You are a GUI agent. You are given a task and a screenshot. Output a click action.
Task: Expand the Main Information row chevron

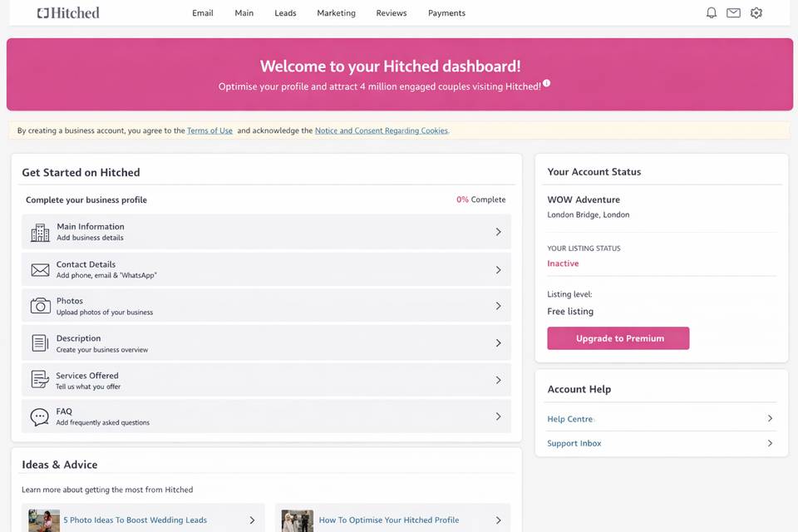pos(498,232)
